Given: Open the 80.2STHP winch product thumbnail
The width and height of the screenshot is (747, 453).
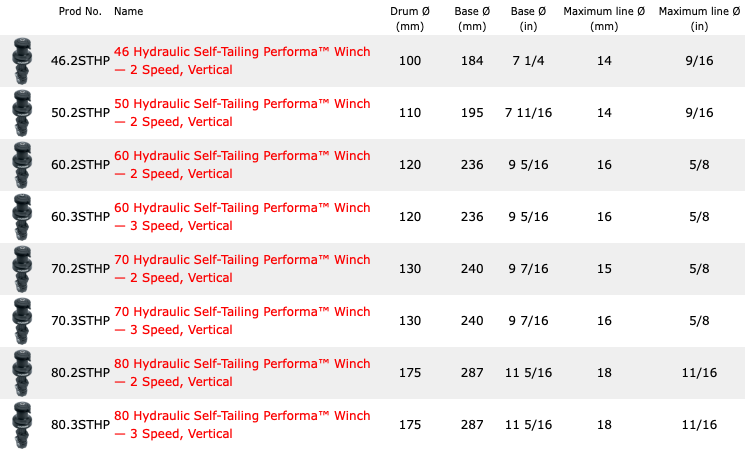Looking at the screenshot, I should [x=22, y=372].
